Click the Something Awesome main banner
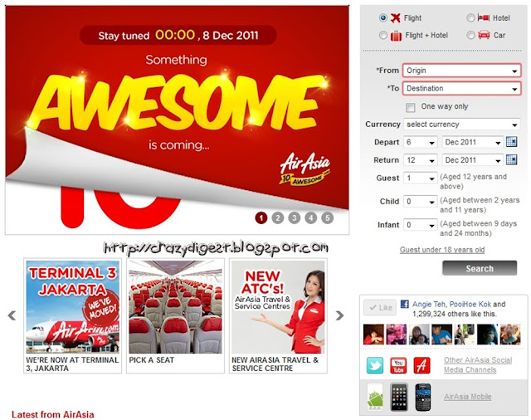The height and width of the screenshot is (420, 531). tap(177, 120)
